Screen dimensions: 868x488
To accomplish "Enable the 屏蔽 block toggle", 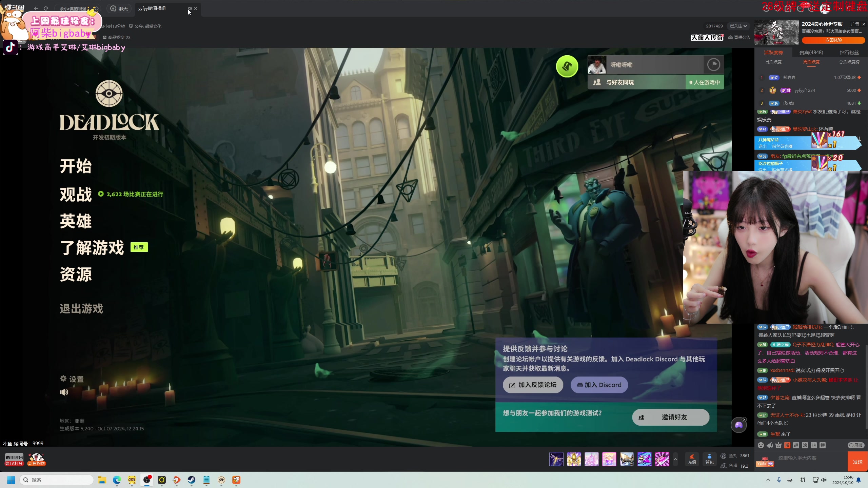I will 856,445.
